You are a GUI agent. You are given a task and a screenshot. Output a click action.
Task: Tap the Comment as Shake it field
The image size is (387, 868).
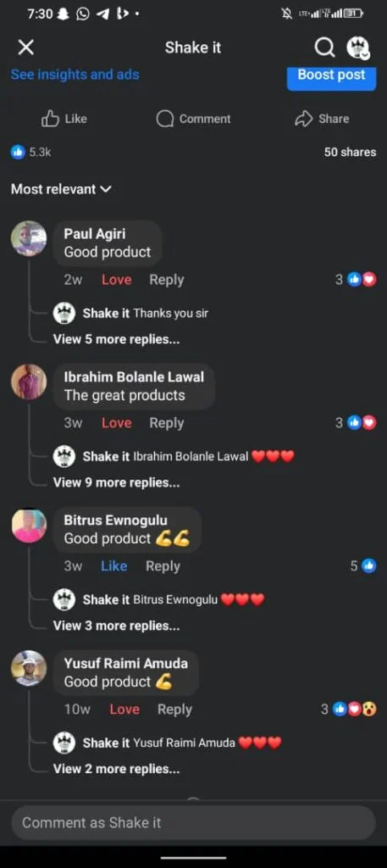tap(193, 822)
